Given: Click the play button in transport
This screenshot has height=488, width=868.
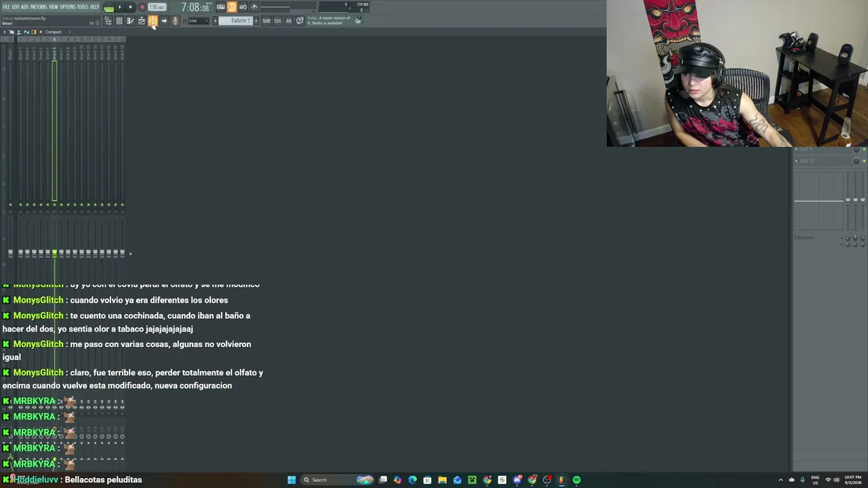Looking at the screenshot, I should click(120, 7).
